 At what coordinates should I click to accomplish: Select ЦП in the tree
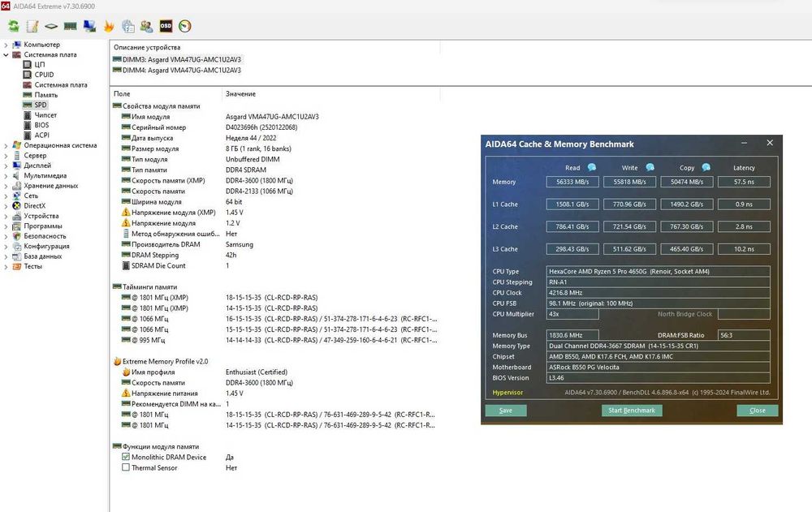click(x=39, y=65)
